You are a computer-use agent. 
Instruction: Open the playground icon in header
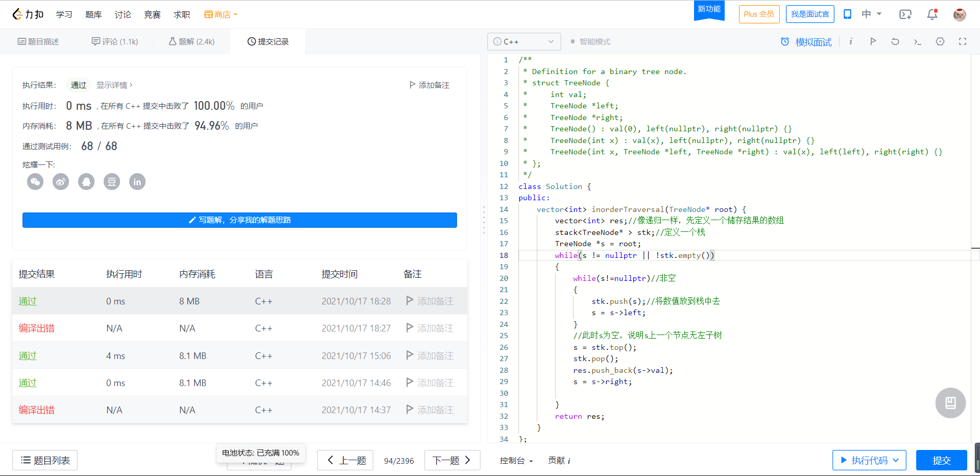click(x=905, y=14)
